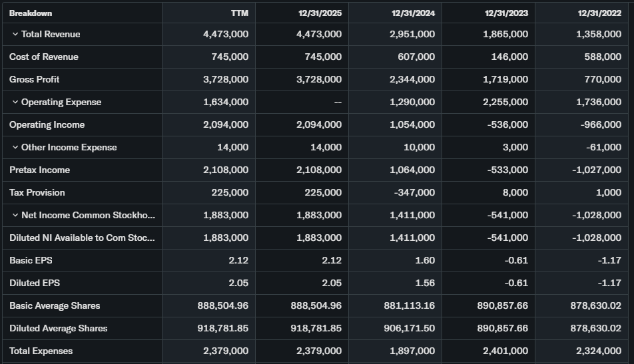Viewport: 634px width, 364px height.
Task: Select the TTM column header
Action: (240, 13)
